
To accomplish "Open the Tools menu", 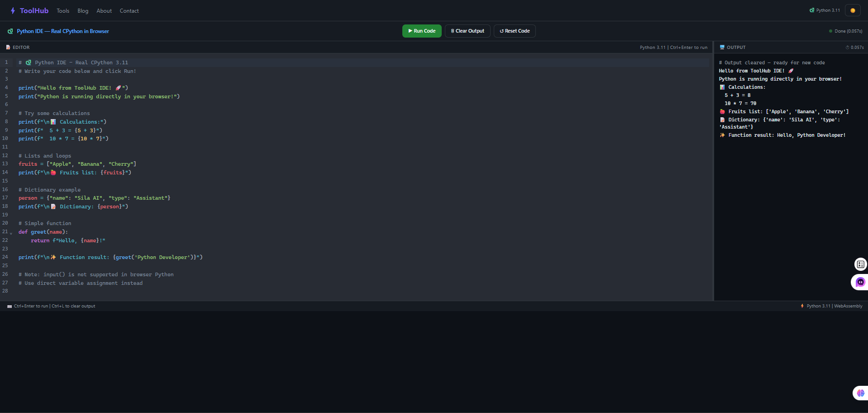I will (x=63, y=11).
